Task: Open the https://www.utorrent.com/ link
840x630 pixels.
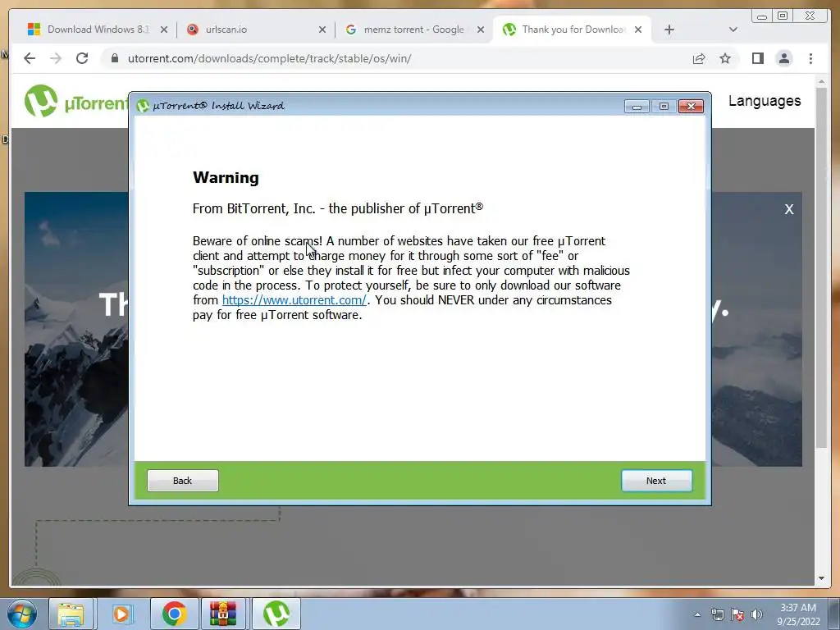Action: point(294,300)
